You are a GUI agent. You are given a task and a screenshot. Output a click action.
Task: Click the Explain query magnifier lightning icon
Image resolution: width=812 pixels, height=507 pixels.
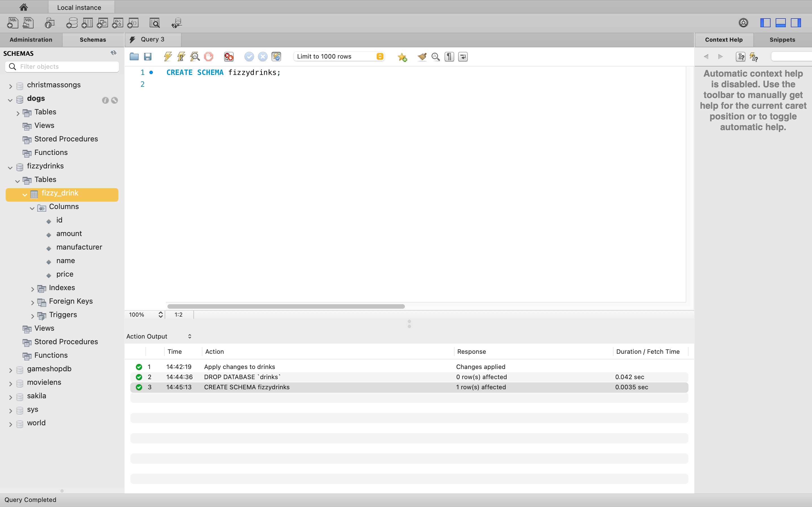pyautogui.click(x=195, y=56)
